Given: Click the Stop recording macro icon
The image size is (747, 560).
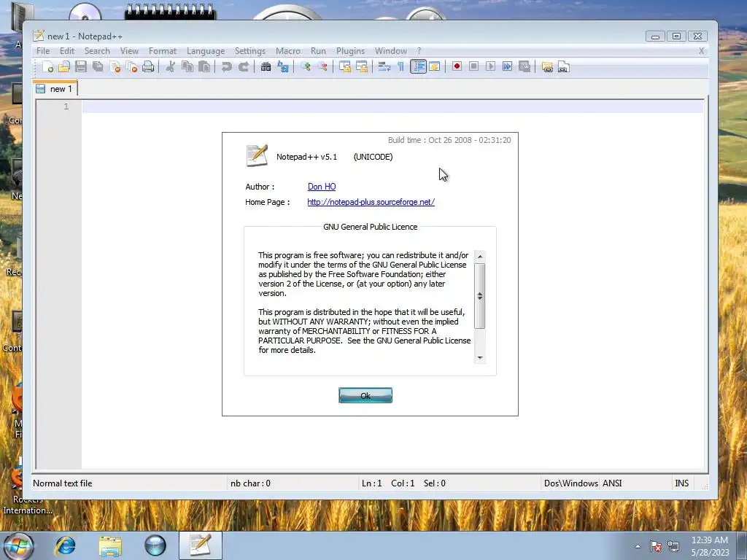Looking at the screenshot, I should (x=473, y=66).
